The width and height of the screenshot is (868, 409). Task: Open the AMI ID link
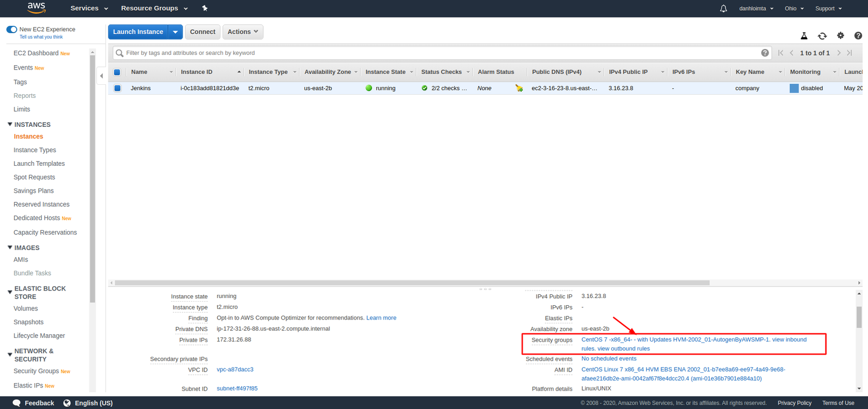[683, 374]
